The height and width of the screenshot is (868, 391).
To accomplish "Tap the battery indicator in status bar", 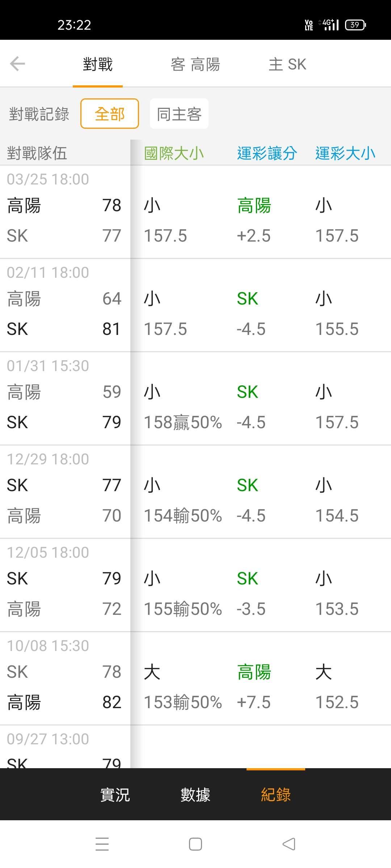I will [x=355, y=25].
